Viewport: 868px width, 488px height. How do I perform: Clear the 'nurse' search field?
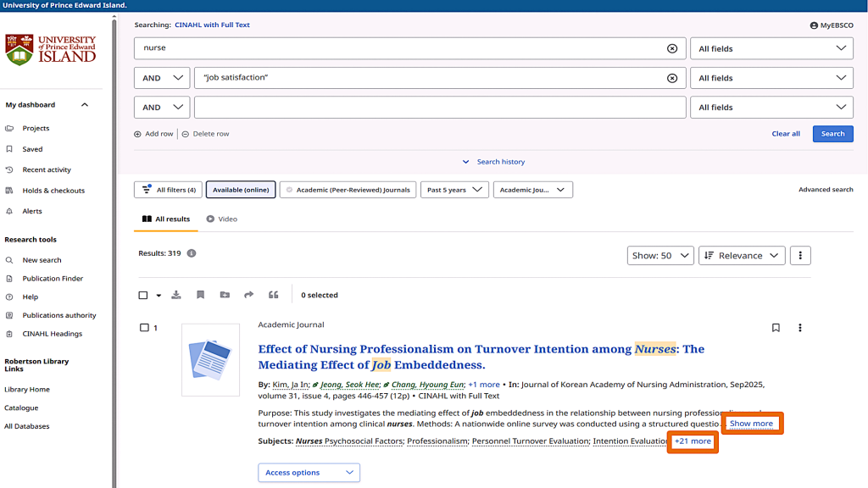coord(672,48)
